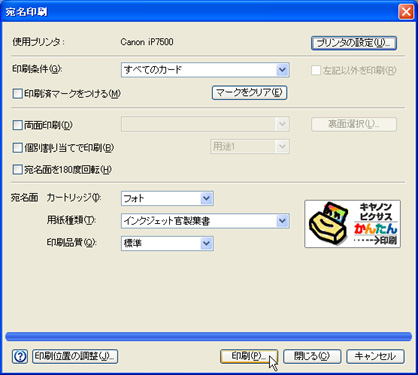Enable 宛名面を180度回転 checkbox
Screen dimensions: 418x375
[17, 170]
